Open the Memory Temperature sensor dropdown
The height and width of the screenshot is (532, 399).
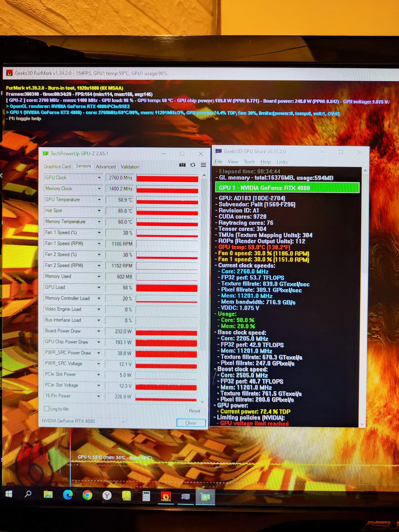pyautogui.click(x=99, y=222)
